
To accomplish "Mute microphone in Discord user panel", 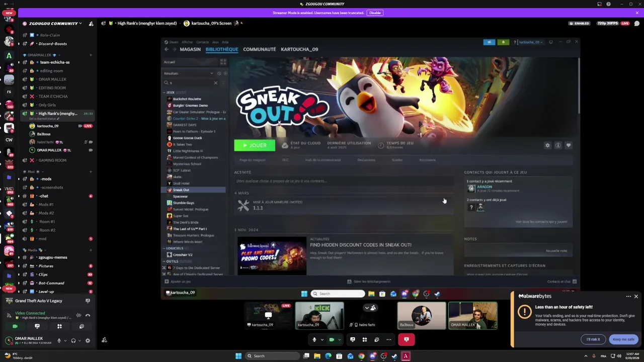I will (x=59, y=341).
